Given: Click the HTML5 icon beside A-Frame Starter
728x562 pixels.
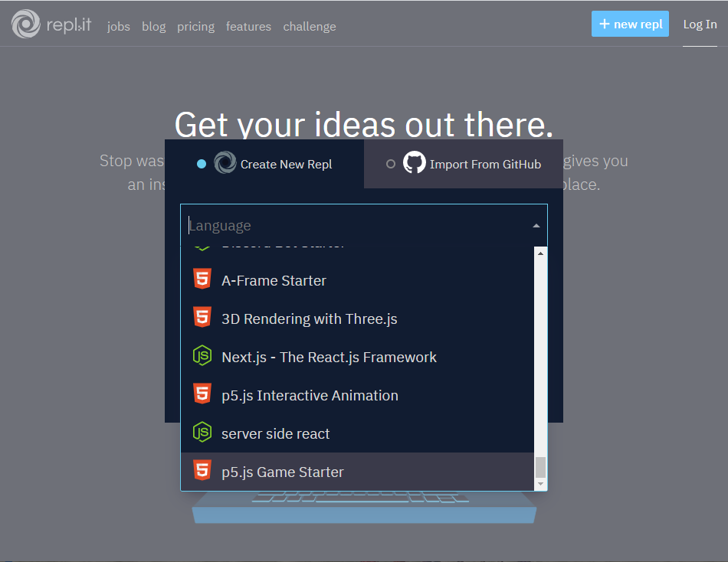Looking at the screenshot, I should [x=202, y=279].
